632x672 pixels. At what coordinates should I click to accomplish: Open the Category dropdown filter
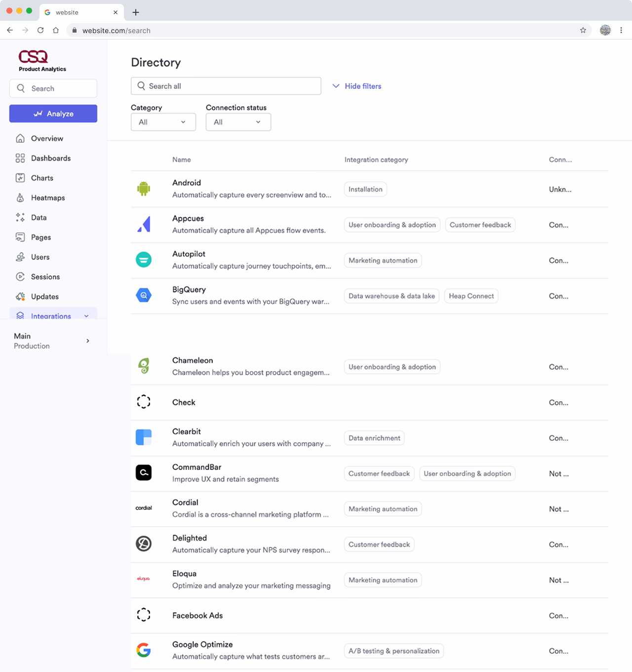click(163, 122)
